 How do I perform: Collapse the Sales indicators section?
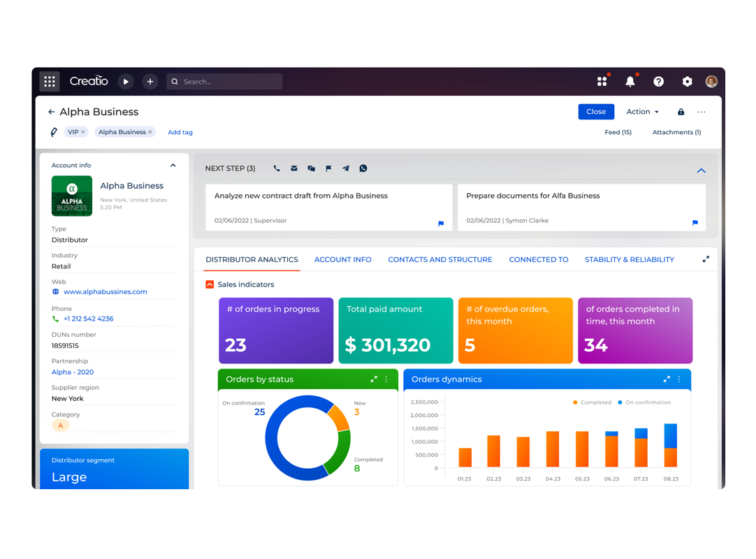click(x=210, y=284)
